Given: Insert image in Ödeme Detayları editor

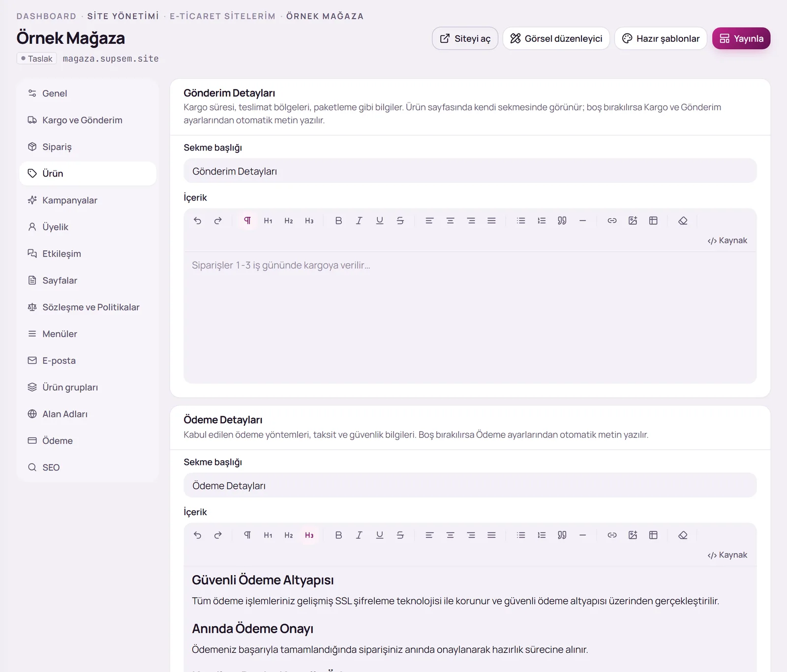Looking at the screenshot, I should (x=633, y=535).
